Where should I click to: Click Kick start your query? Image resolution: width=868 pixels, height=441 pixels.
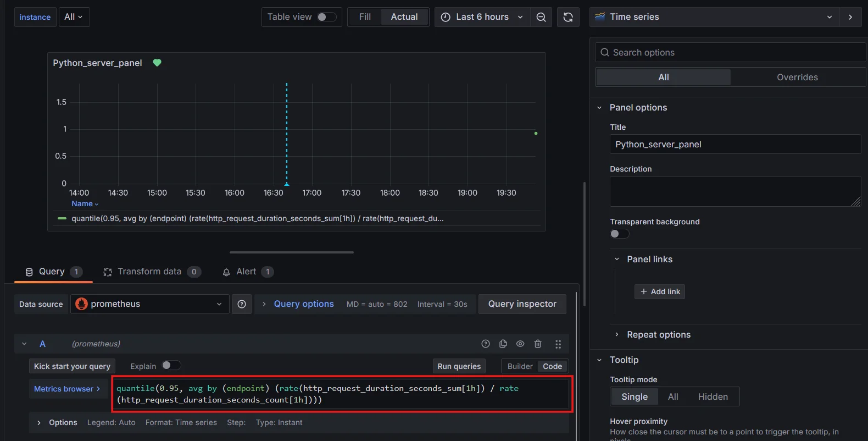click(x=72, y=366)
